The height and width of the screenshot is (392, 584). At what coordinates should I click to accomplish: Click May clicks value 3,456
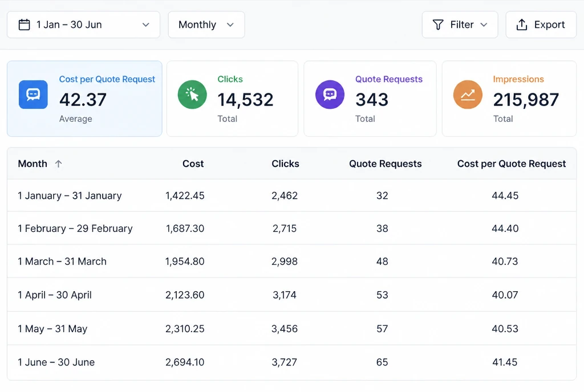tap(285, 329)
